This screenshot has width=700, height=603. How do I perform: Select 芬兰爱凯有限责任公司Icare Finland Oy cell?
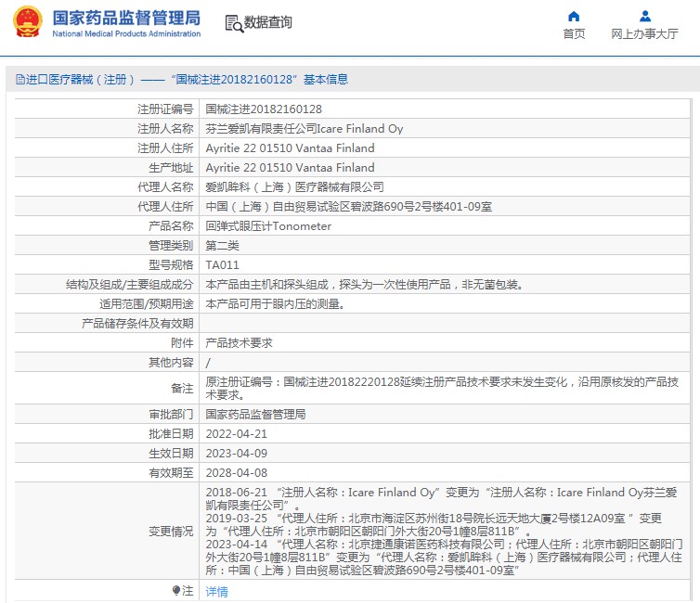pyautogui.click(x=304, y=129)
